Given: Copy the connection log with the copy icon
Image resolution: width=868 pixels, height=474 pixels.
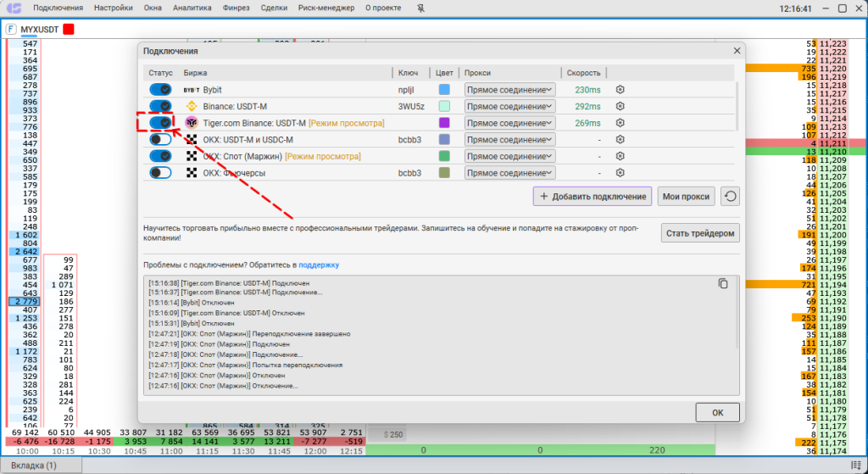Looking at the screenshot, I should click(723, 284).
